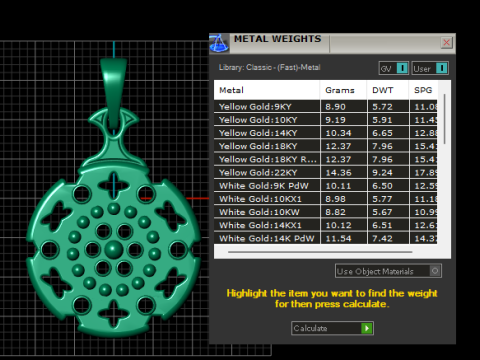Click the 10.34 grams cell
The width and height of the screenshot is (480, 360).
(343, 133)
